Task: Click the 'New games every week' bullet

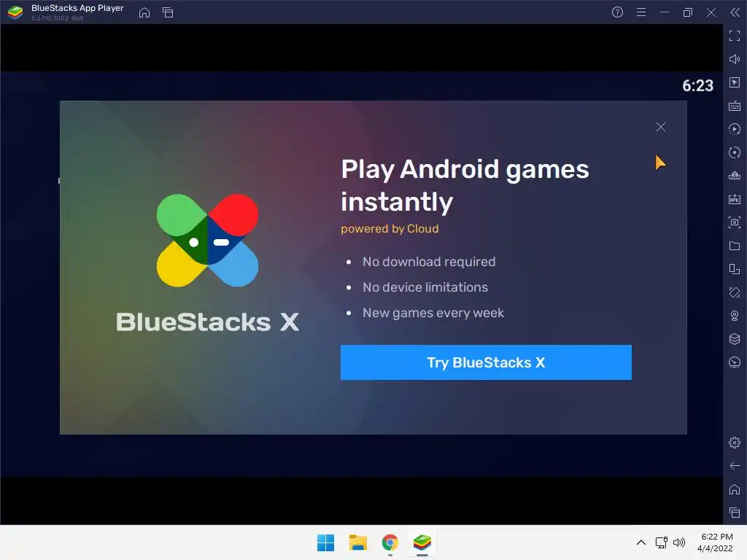Action: (433, 313)
